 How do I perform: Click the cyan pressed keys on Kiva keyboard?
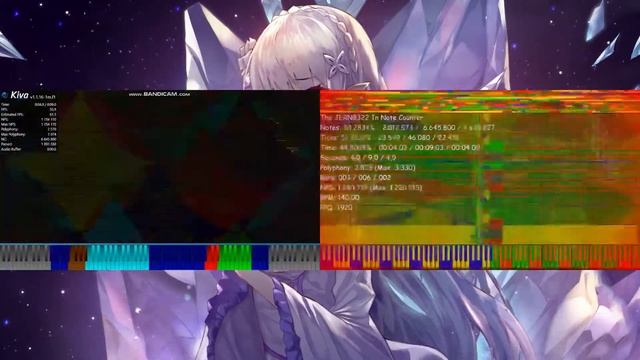click(118, 257)
